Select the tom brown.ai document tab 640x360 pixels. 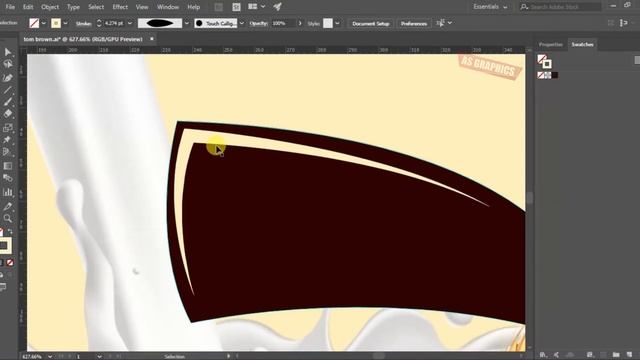[x=83, y=39]
